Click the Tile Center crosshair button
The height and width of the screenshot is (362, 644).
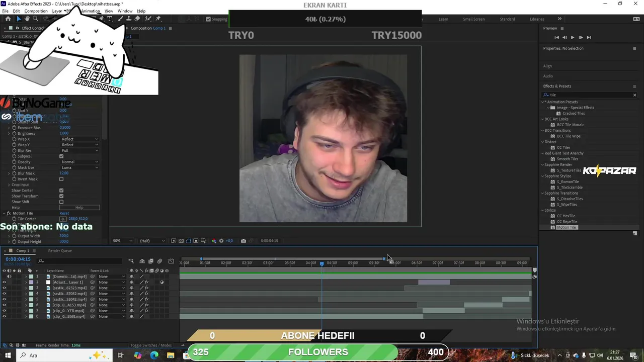63,219
